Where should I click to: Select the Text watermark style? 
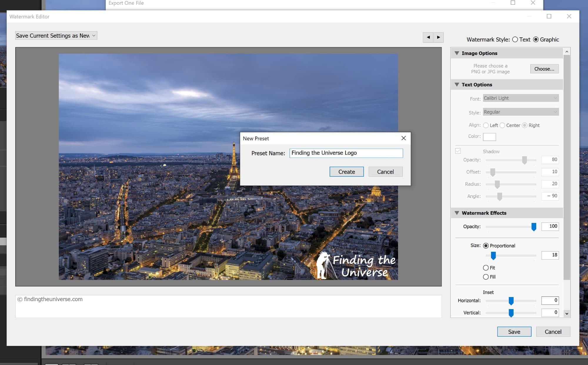[x=515, y=39]
